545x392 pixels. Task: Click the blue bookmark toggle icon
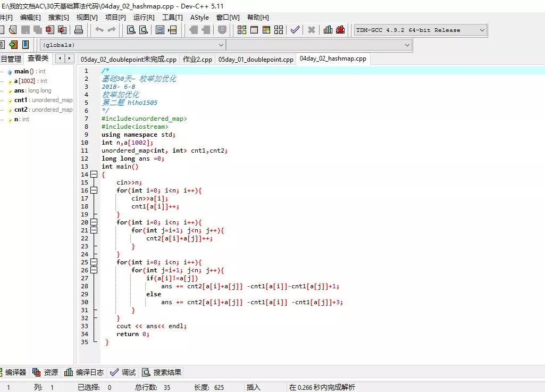click(26, 45)
